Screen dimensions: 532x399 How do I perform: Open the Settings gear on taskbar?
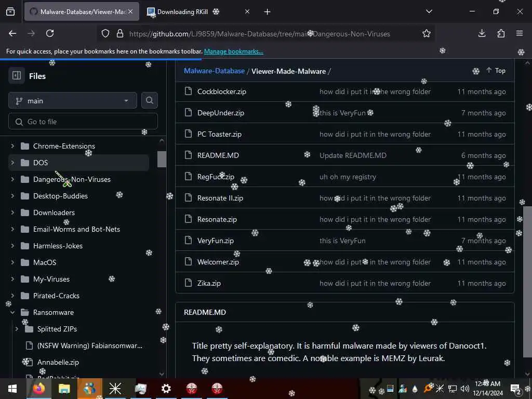[166, 389]
